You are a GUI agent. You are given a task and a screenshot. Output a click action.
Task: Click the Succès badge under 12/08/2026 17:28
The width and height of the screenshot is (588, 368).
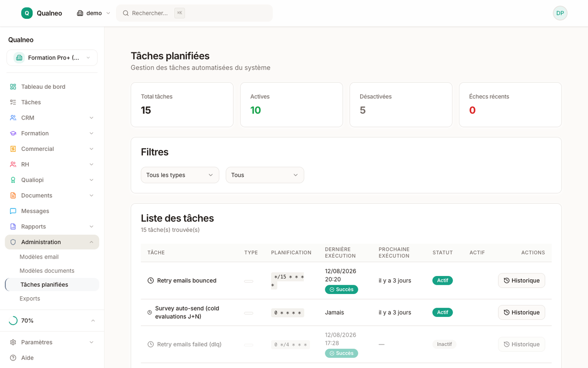coord(341,353)
